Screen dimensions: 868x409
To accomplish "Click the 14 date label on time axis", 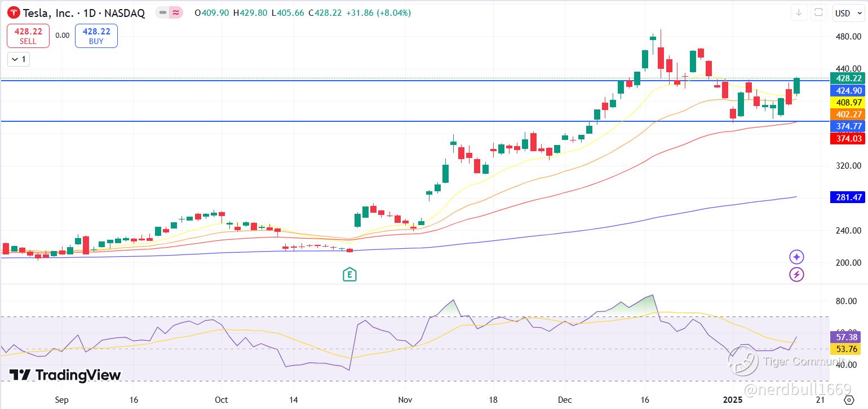I will coord(294,400).
